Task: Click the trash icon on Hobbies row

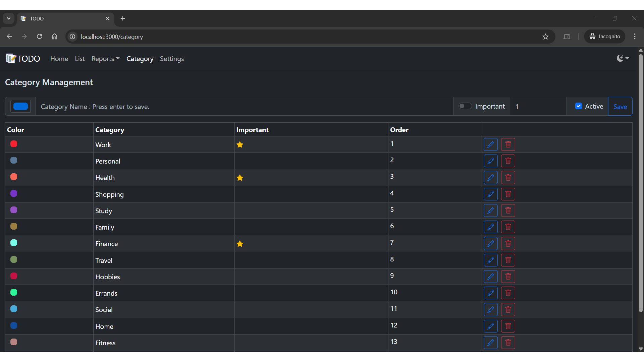Action: 508,277
